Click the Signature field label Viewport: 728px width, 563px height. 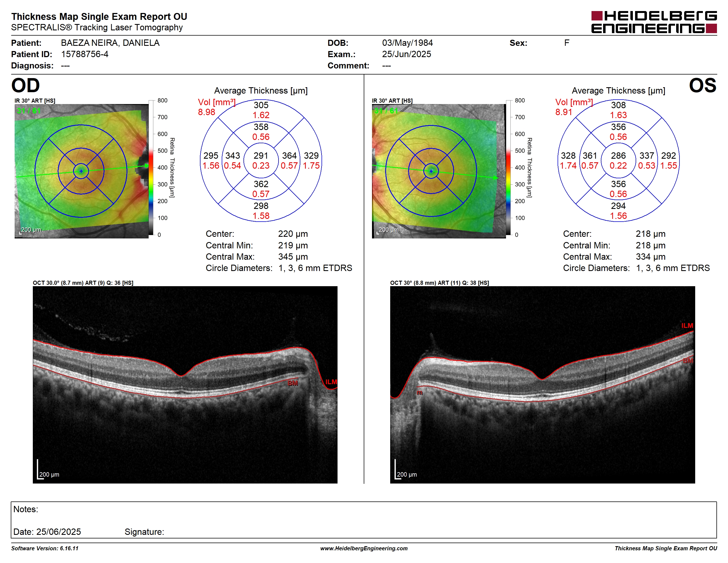click(144, 532)
